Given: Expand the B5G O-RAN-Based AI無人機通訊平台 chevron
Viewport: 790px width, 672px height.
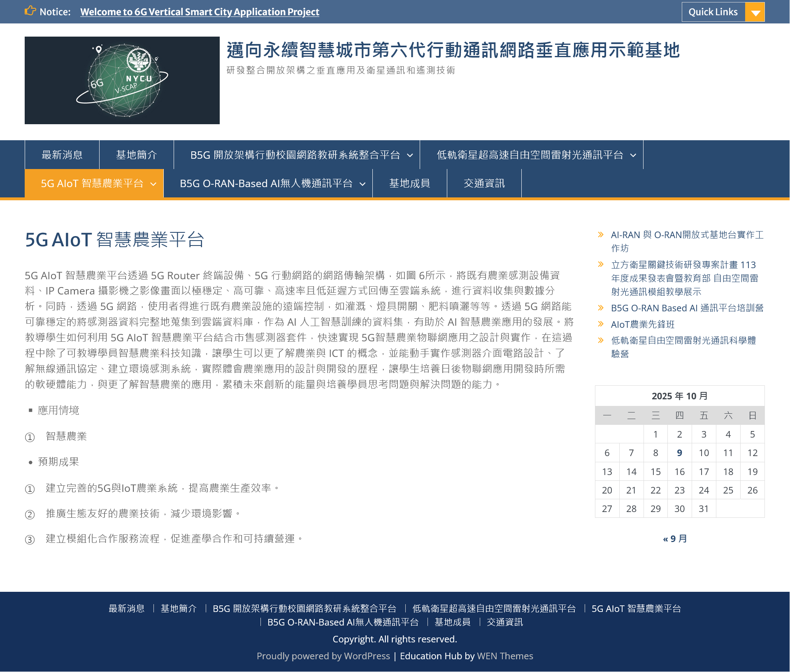Looking at the screenshot, I should click(362, 184).
